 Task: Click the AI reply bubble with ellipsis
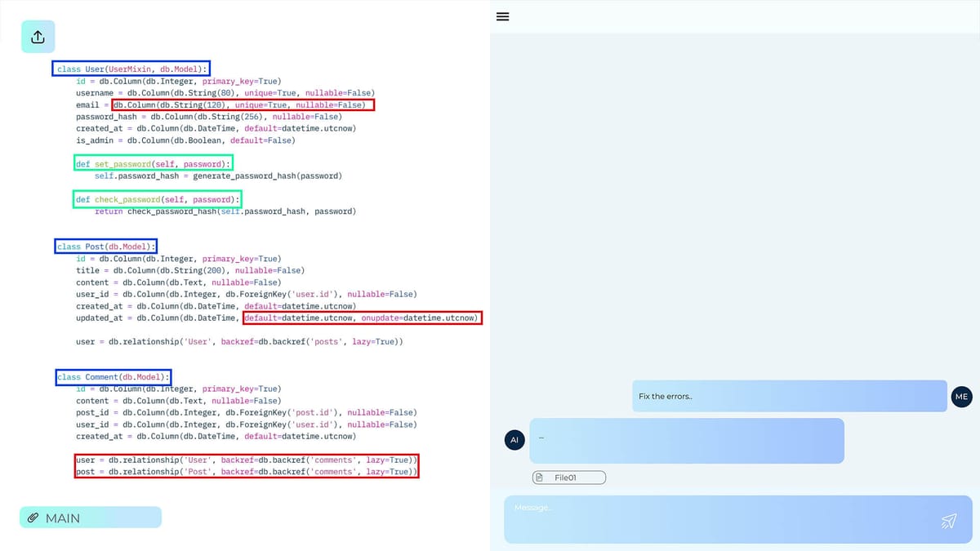pyautogui.click(x=686, y=441)
